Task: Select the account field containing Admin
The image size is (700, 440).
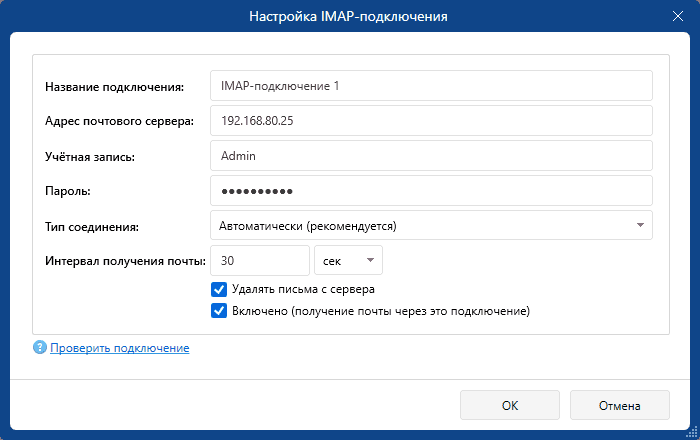Action: (x=431, y=156)
